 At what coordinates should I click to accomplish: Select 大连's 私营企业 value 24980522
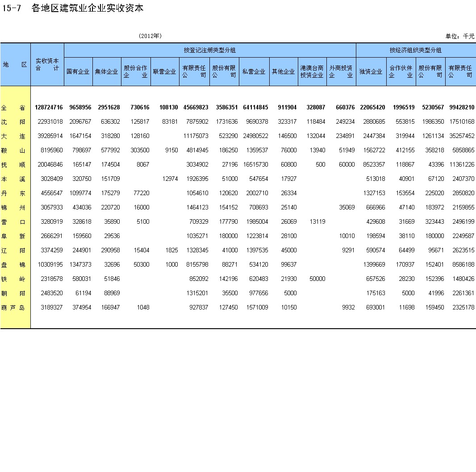(255, 136)
